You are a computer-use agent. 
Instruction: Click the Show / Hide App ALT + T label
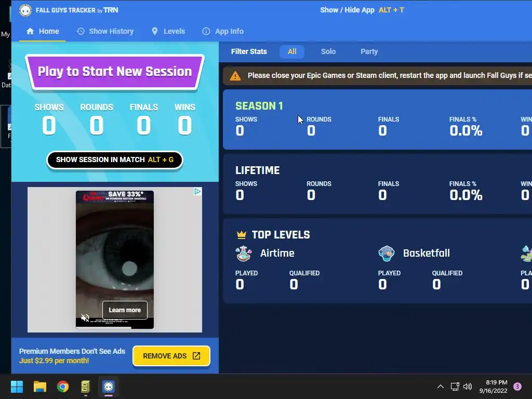tap(362, 10)
